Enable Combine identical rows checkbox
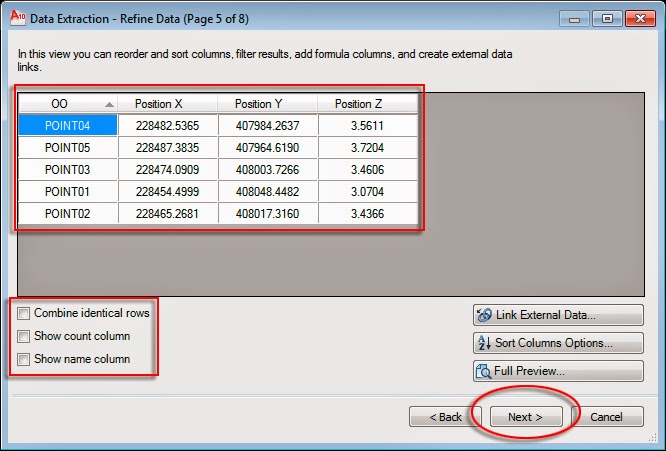This screenshot has height=451, width=666. [23, 313]
